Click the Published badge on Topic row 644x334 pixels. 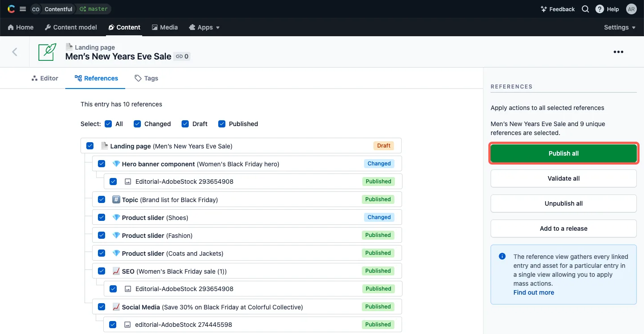[x=378, y=199]
